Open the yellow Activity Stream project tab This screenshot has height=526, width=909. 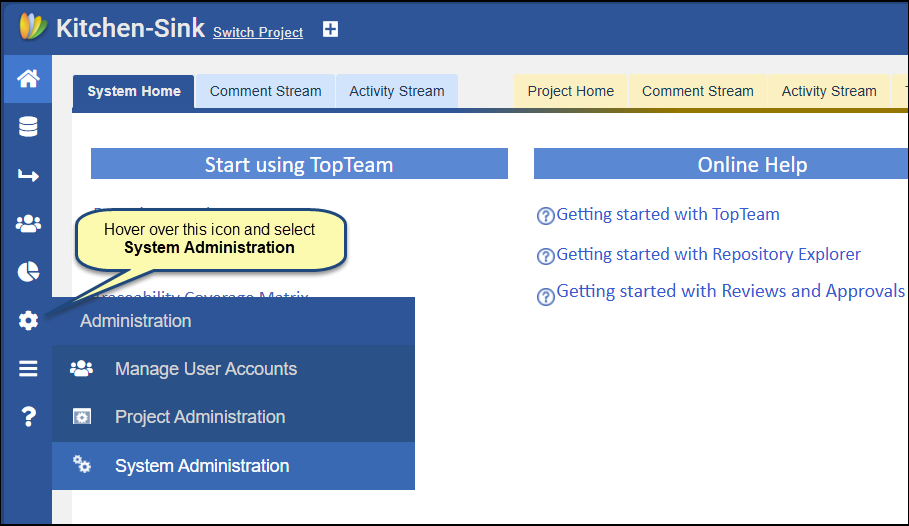828,91
